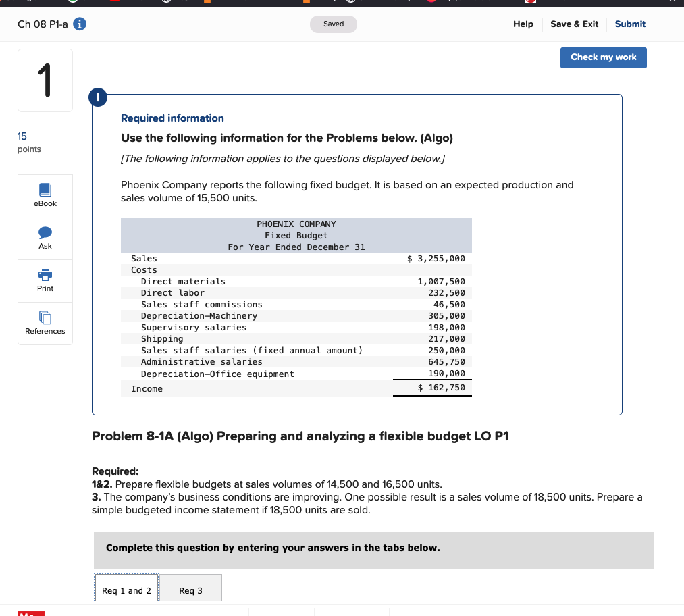This screenshot has width=684, height=616.
Task: Click Sales staff commissions row
Action: click(296, 305)
